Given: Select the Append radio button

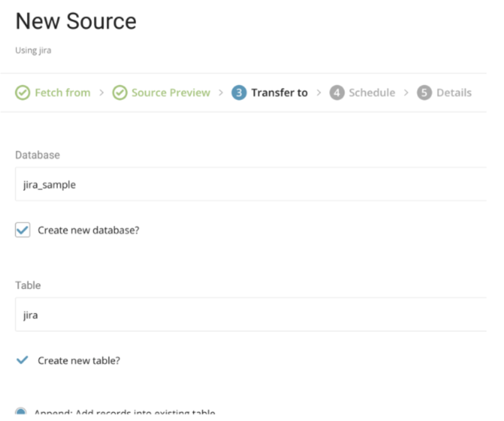Looking at the screenshot, I should (21, 412).
